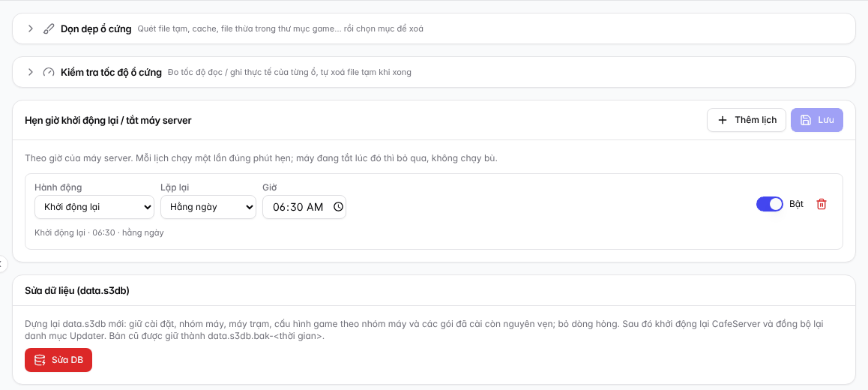Viewport: 868px width, 390px height.
Task: Click the red Sửa DB button
Action: pyautogui.click(x=58, y=360)
